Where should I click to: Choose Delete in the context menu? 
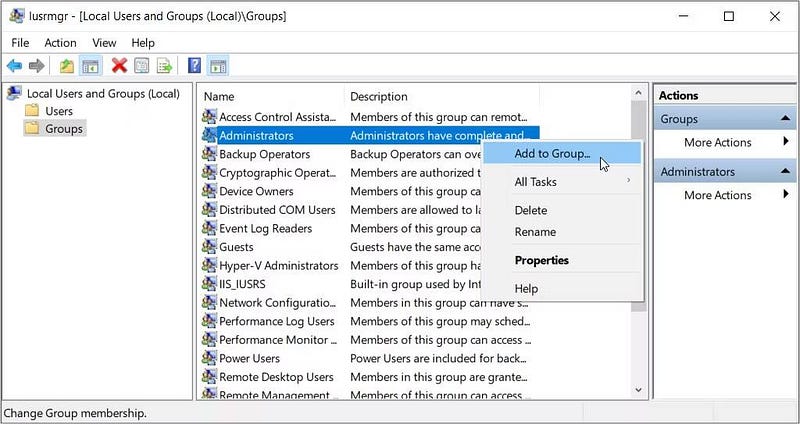click(562, 210)
